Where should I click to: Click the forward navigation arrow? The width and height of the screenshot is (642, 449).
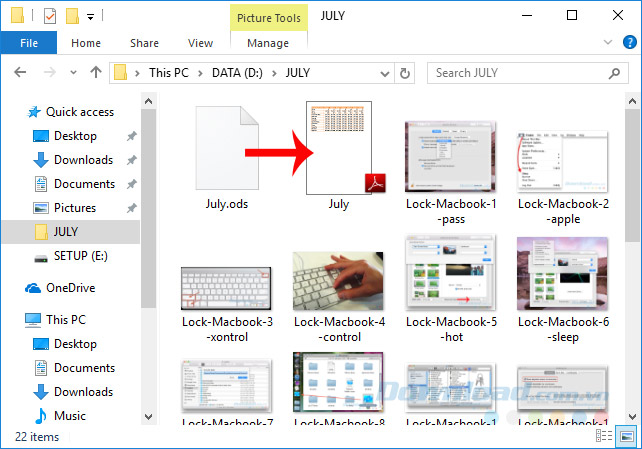pos(50,72)
